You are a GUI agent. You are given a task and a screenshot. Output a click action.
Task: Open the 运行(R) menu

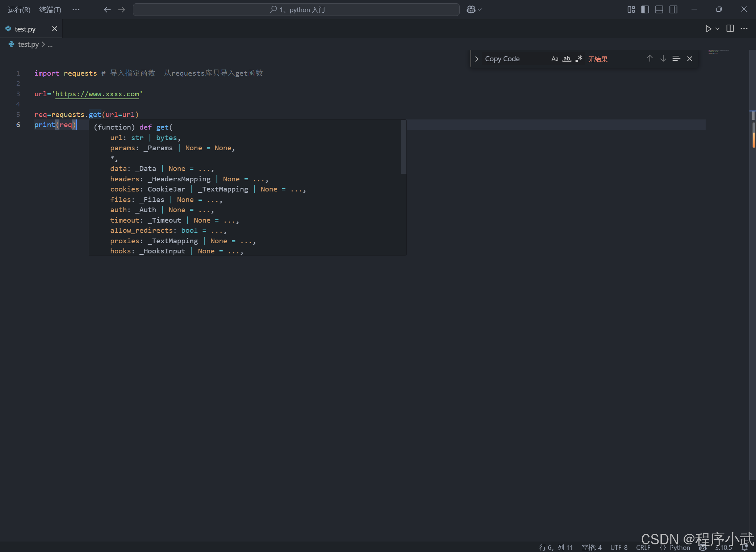point(19,9)
